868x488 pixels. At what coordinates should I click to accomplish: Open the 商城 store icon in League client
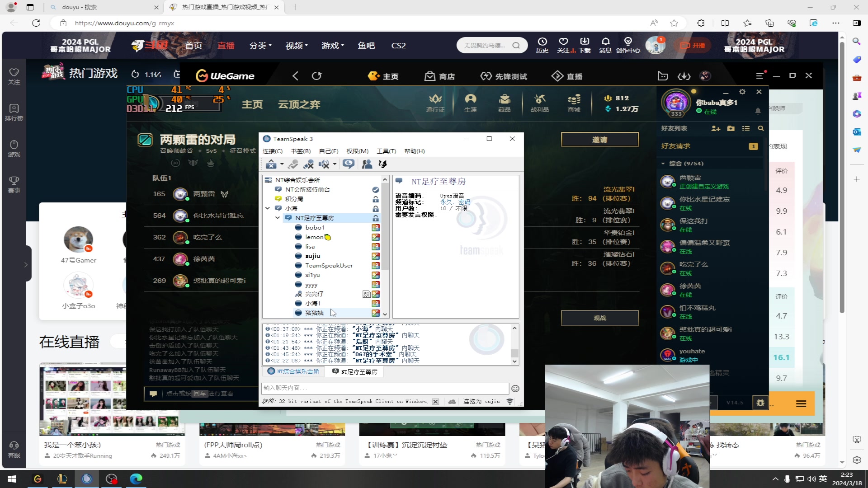coord(574,103)
